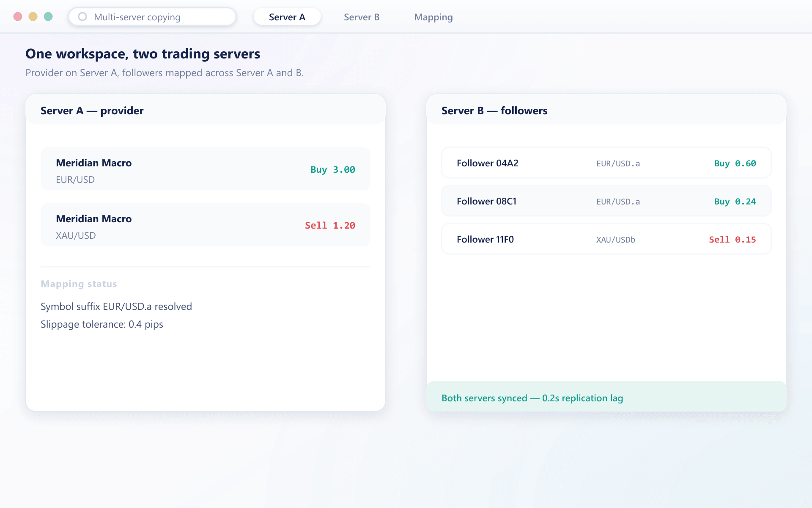
Task: Click the Buy 0.60 value
Action: point(735,163)
